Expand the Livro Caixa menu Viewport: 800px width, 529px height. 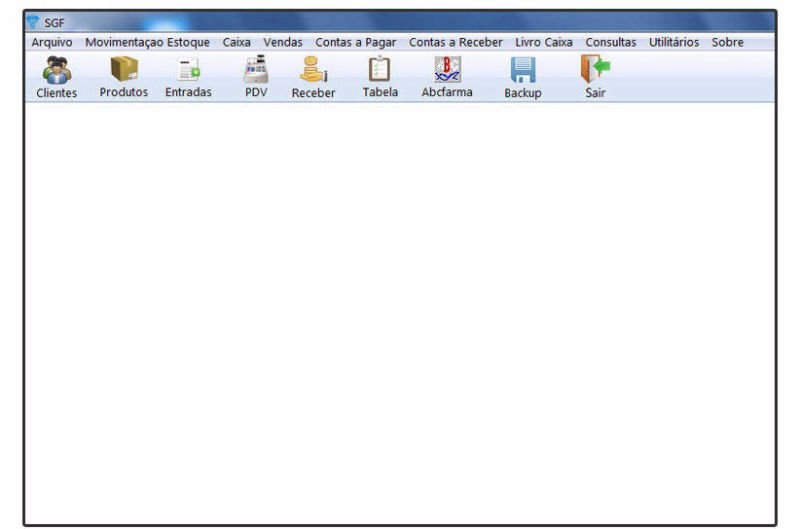543,43
